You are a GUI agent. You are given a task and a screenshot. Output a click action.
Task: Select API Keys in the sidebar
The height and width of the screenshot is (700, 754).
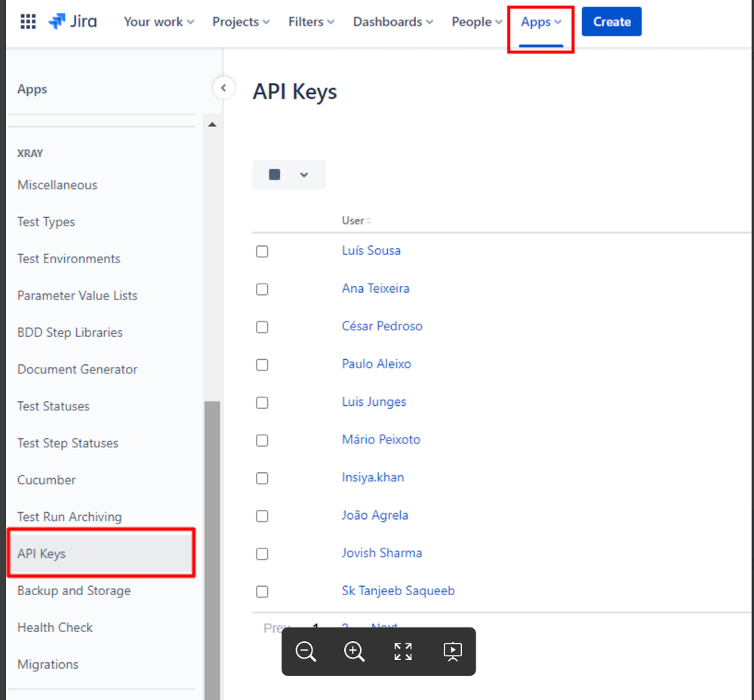pos(101,554)
